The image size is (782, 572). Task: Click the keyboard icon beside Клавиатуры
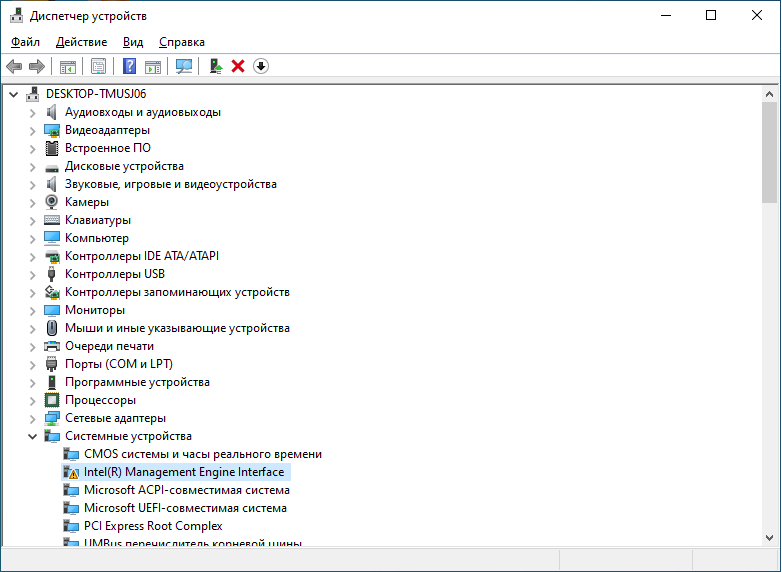point(51,220)
